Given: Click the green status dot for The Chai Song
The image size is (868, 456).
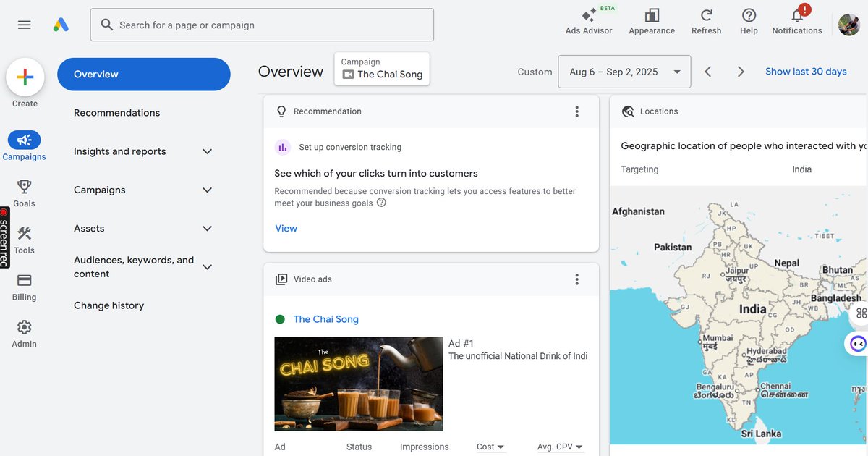Looking at the screenshot, I should click(x=280, y=319).
